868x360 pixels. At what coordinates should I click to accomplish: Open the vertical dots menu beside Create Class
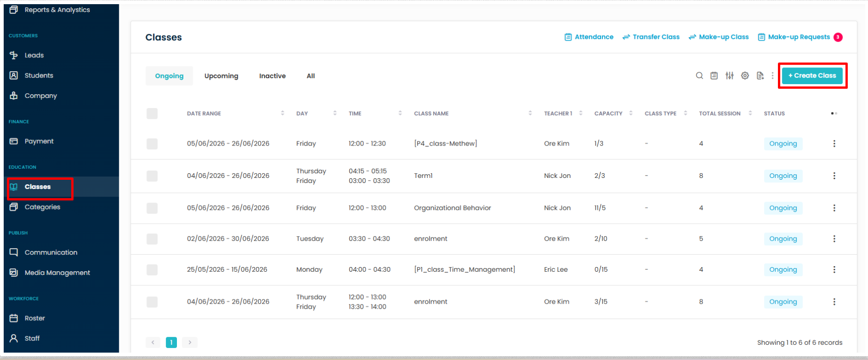click(772, 76)
